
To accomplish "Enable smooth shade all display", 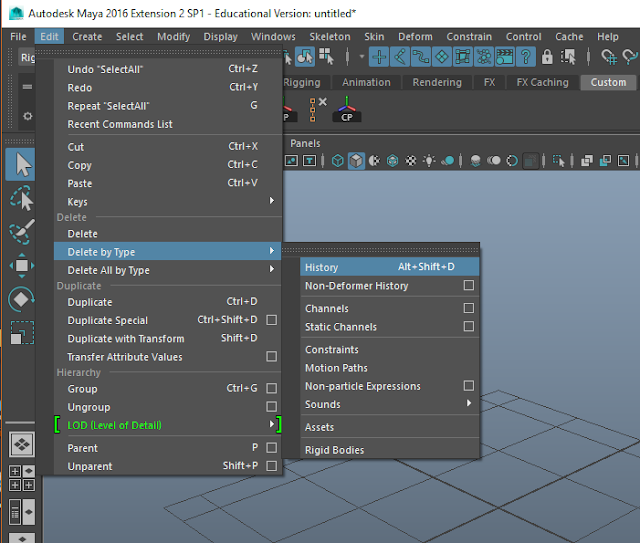I will [x=356, y=160].
